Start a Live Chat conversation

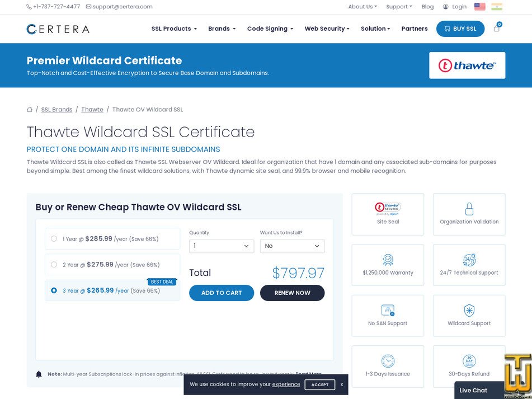[473, 390]
